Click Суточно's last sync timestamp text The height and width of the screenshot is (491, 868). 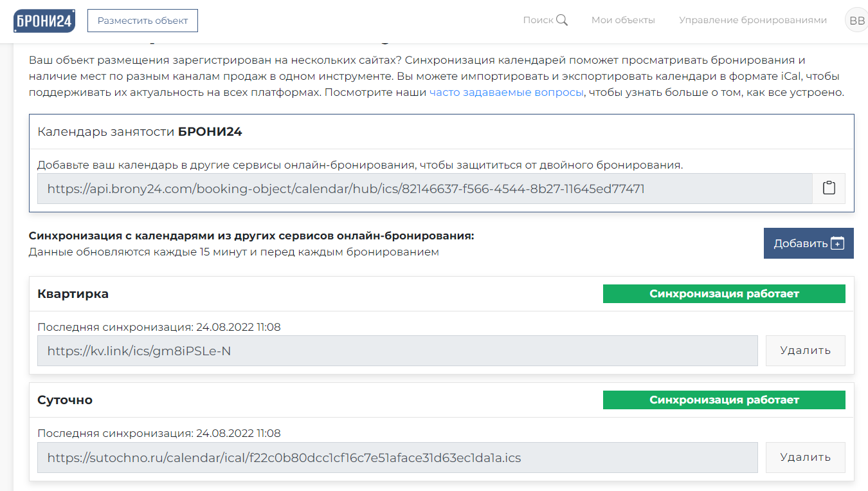tap(159, 433)
